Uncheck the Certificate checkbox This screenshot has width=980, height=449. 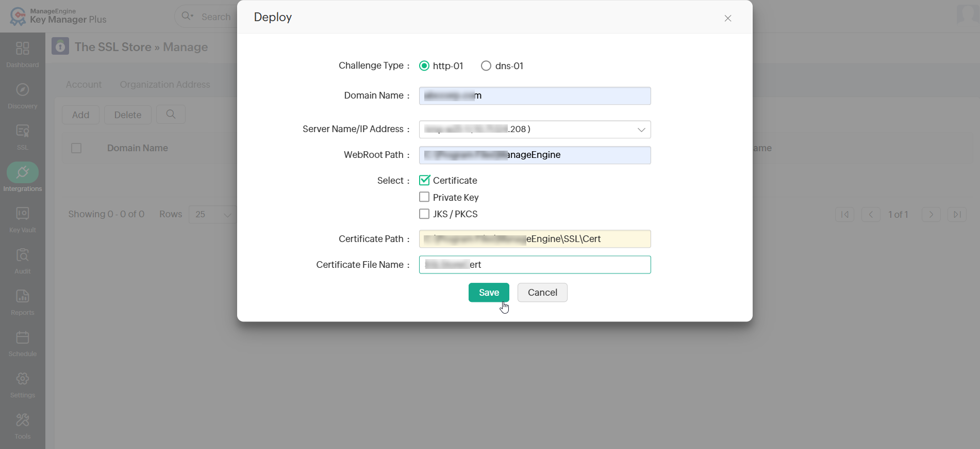point(424,180)
